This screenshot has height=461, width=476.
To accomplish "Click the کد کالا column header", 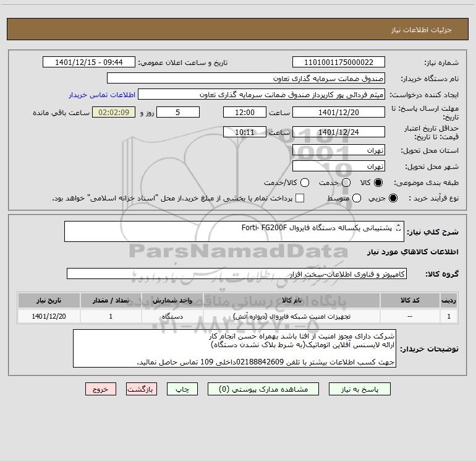I will [x=410, y=300].
